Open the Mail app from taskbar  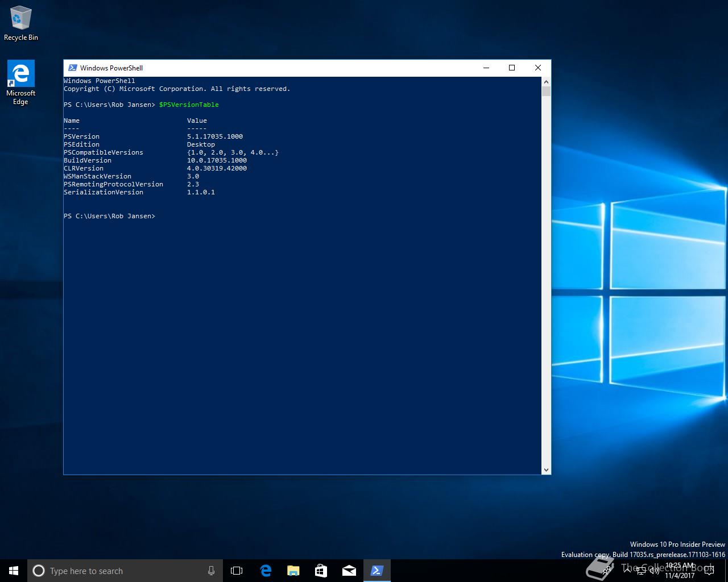tap(349, 571)
